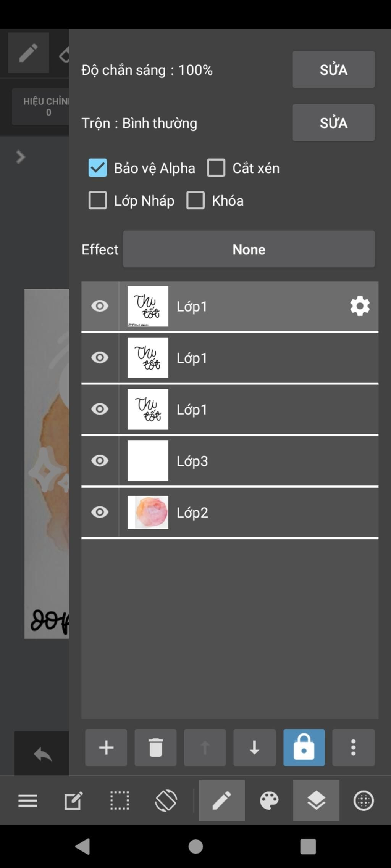Open the dotted selection tool icon
391x868 pixels.
click(120, 800)
